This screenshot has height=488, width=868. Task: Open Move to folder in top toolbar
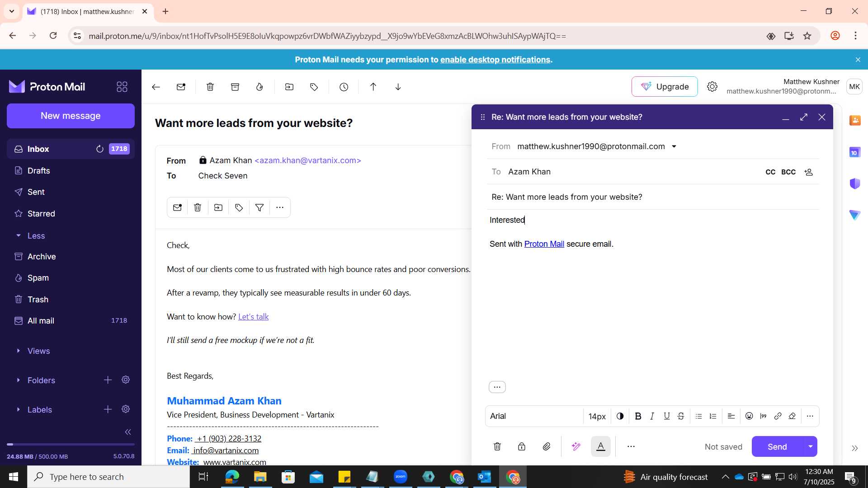(x=289, y=87)
